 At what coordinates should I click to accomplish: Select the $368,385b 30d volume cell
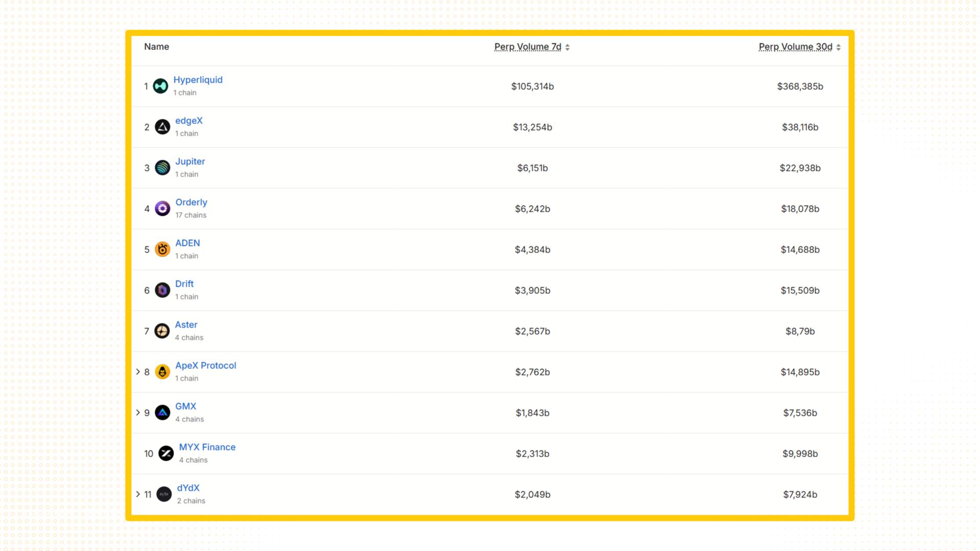point(800,86)
